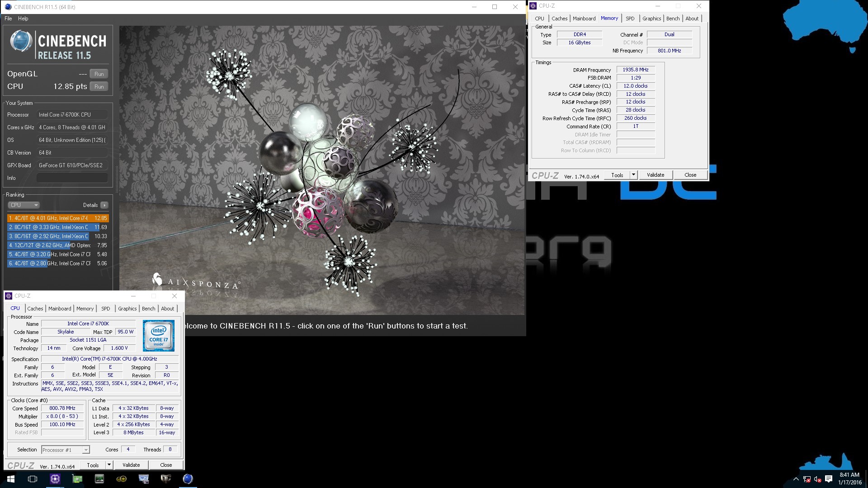Run the OpenGL benchmark
The height and width of the screenshot is (488, 868).
[99, 74]
